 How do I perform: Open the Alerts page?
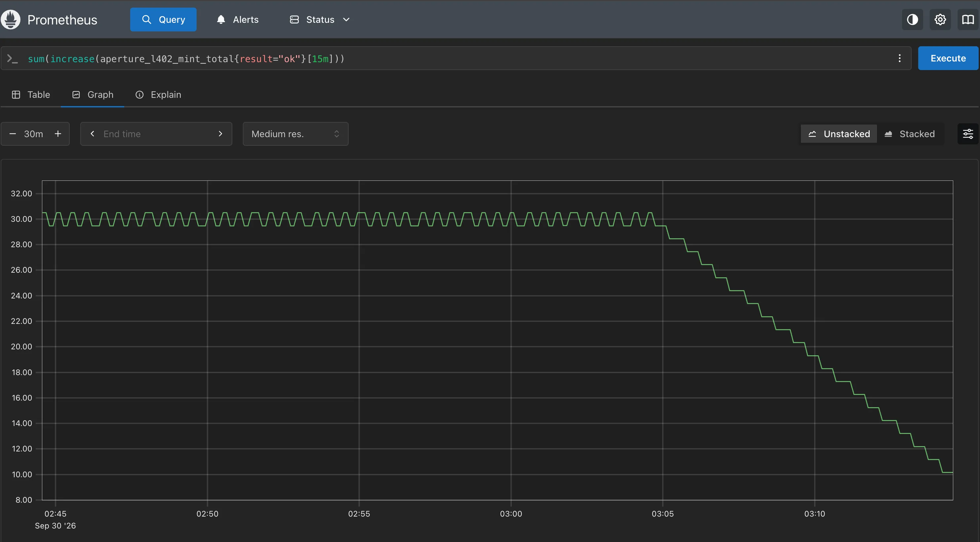(x=237, y=19)
